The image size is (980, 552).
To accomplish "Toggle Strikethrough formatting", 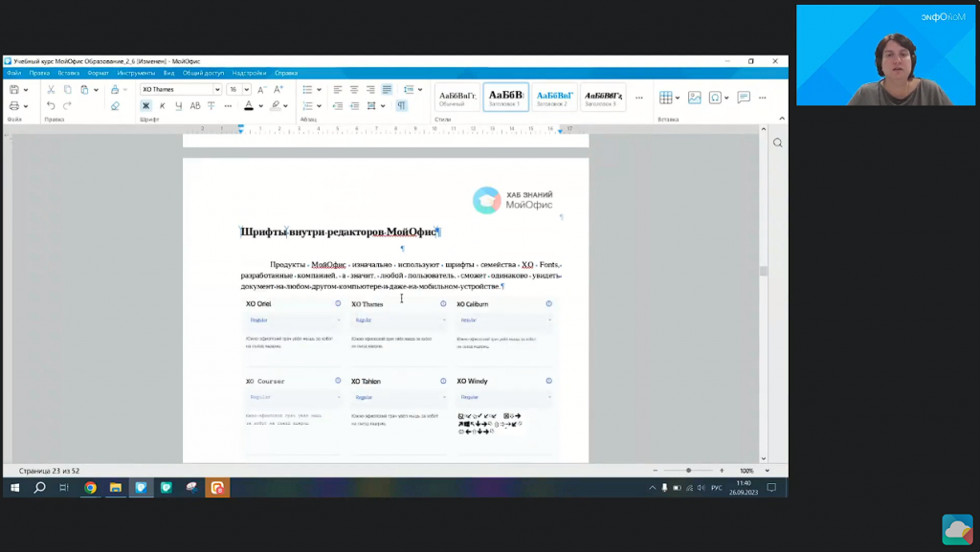I will 212,105.
